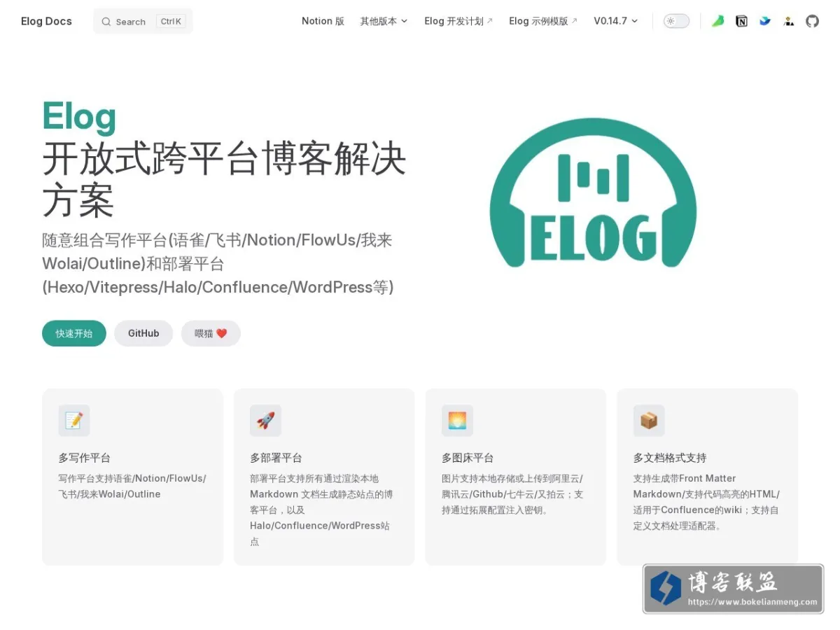The height and width of the screenshot is (630, 840).
Task: Open the GitHub icon in the navbar
Action: point(812,21)
